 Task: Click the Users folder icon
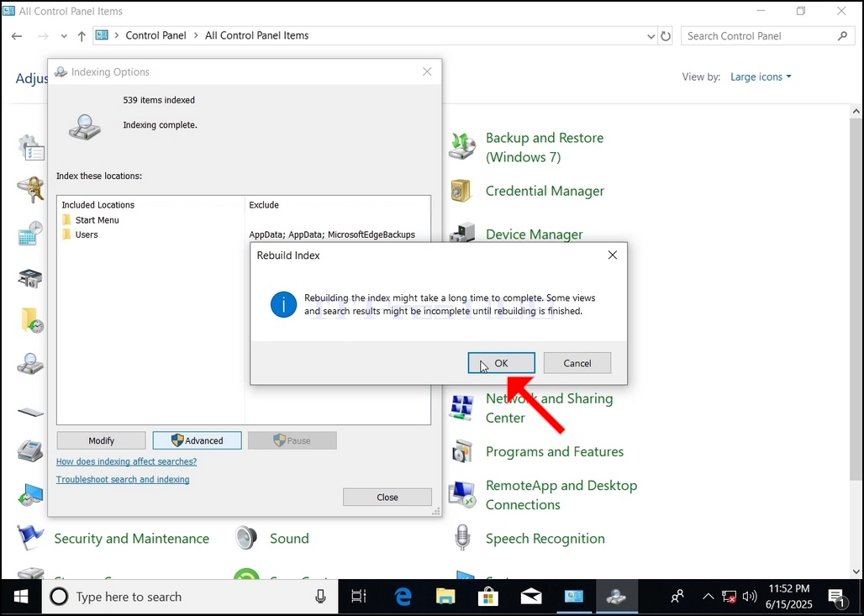click(x=66, y=234)
